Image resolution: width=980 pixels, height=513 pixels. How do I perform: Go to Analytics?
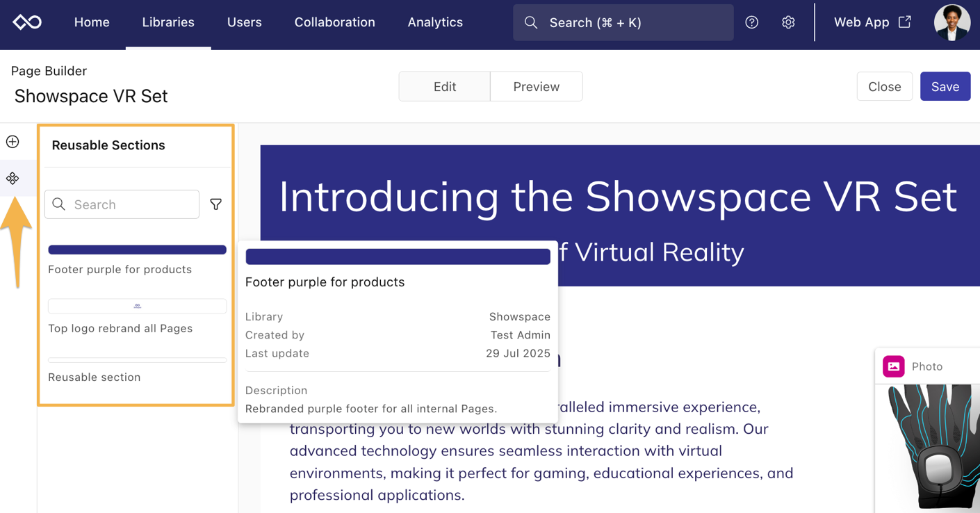435,22
